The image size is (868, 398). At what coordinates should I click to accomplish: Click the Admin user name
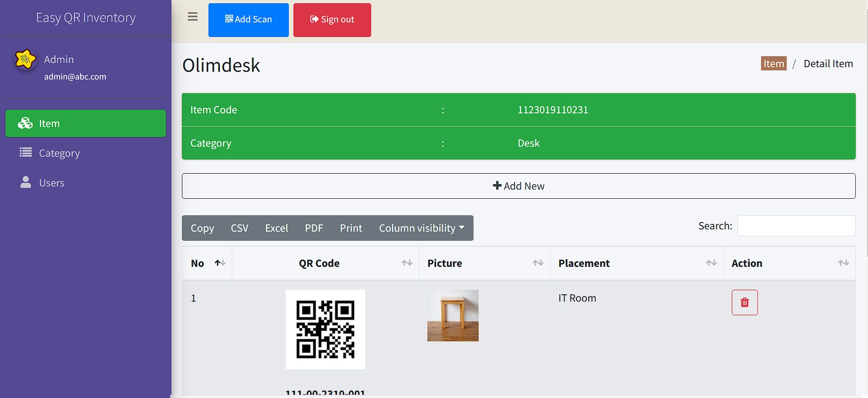59,59
